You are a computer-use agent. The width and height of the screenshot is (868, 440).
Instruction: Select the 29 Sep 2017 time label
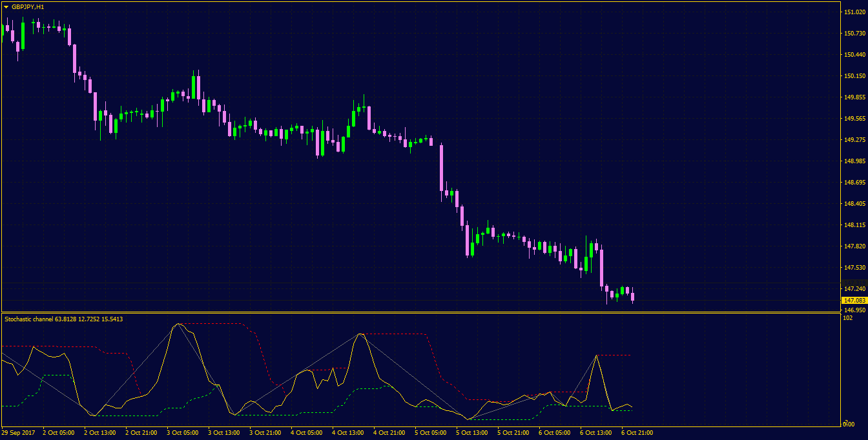18,432
